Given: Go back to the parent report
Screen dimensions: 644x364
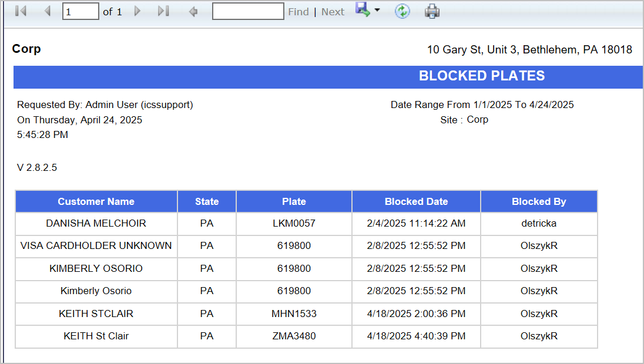Looking at the screenshot, I should (x=193, y=11).
